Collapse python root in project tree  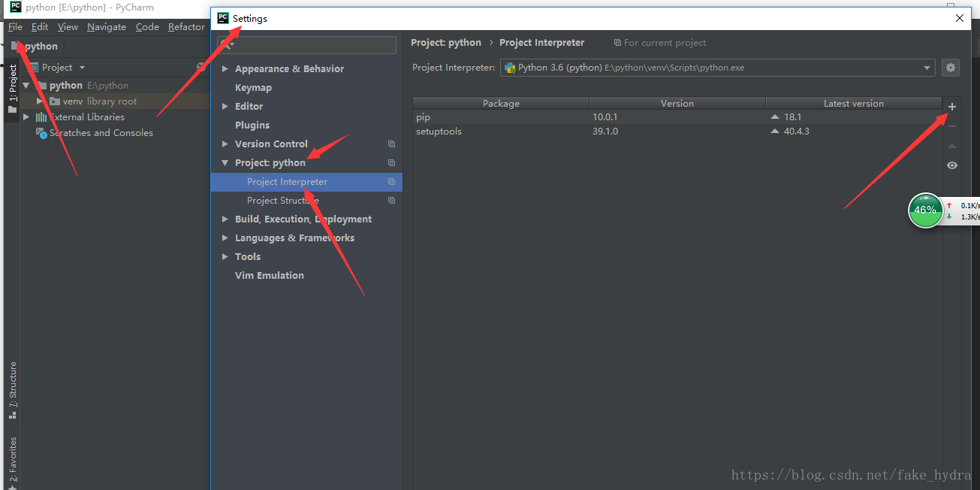click(x=26, y=85)
